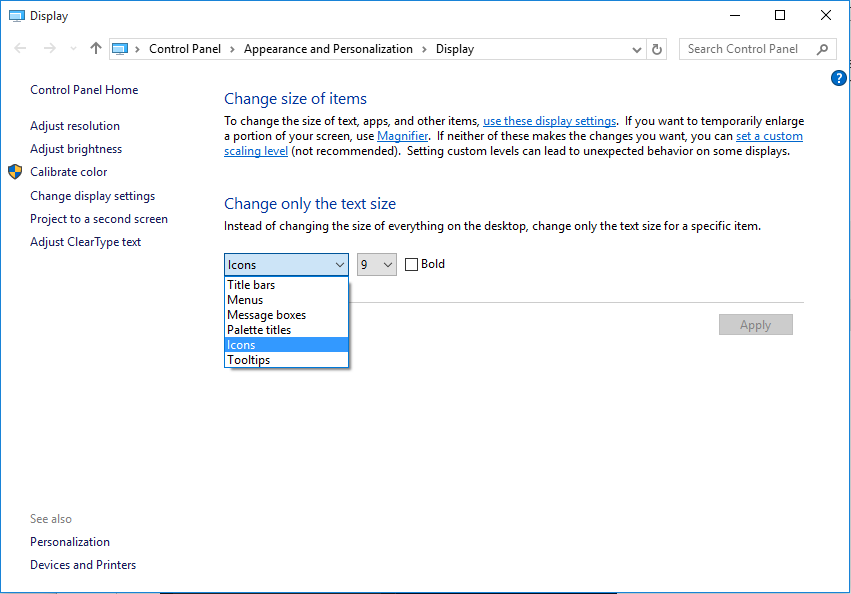
Task: Open the Magnifier link
Action: (x=402, y=136)
